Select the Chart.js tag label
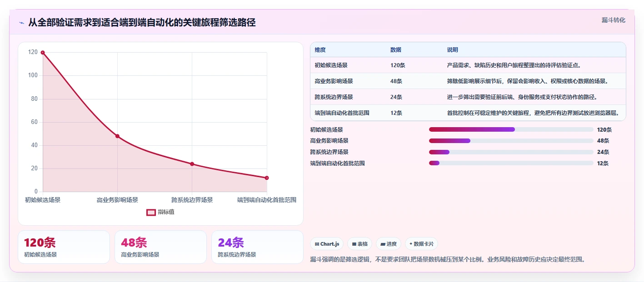Image resolution: width=644 pixels, height=282 pixels. click(329, 244)
